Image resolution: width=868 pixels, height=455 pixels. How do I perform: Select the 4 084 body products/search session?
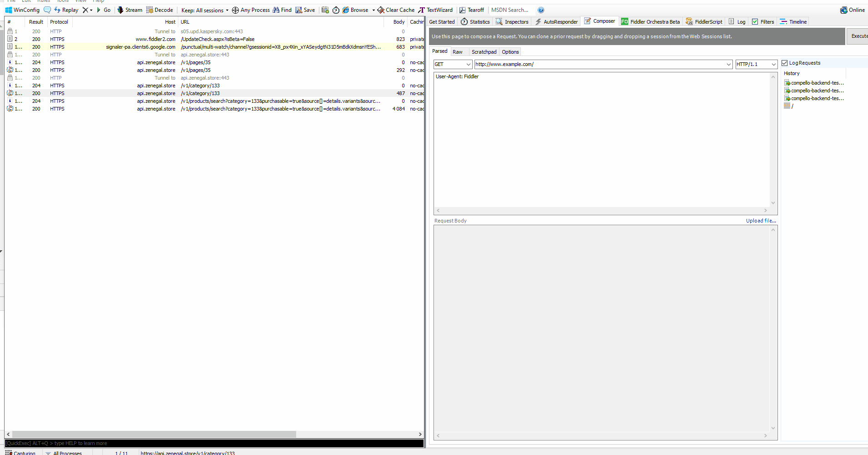[x=214, y=109]
